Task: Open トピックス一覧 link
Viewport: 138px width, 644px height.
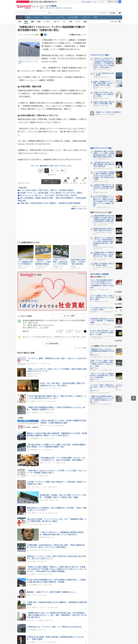Action: click(x=115, y=21)
